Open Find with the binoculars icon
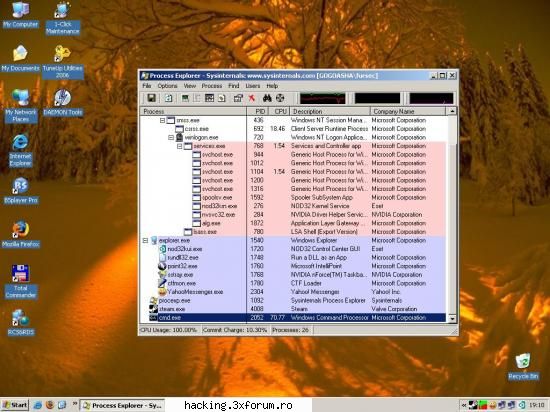 [x=267, y=98]
